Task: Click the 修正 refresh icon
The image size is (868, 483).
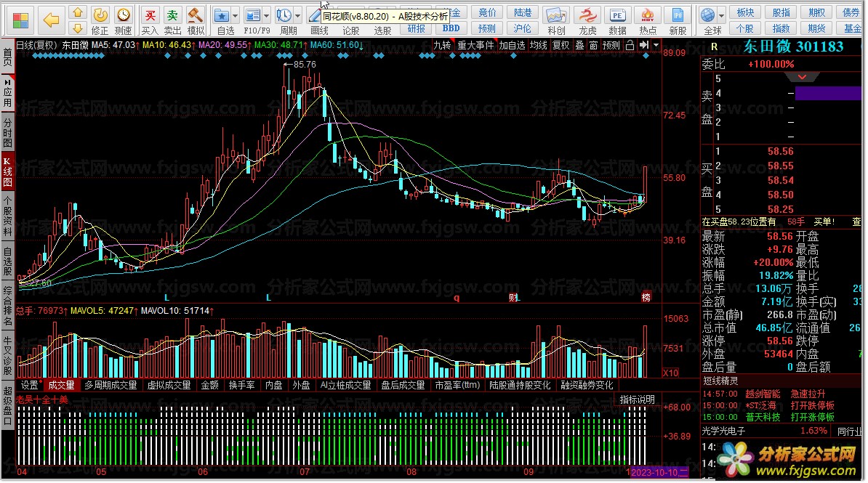Action: tap(100, 15)
